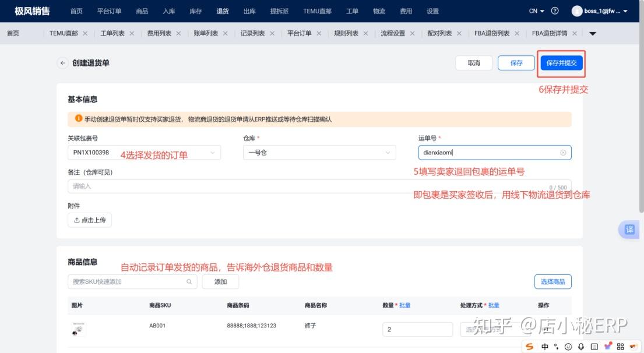Click the 数量 field showing 2
644x353 pixels.
click(x=418, y=329)
